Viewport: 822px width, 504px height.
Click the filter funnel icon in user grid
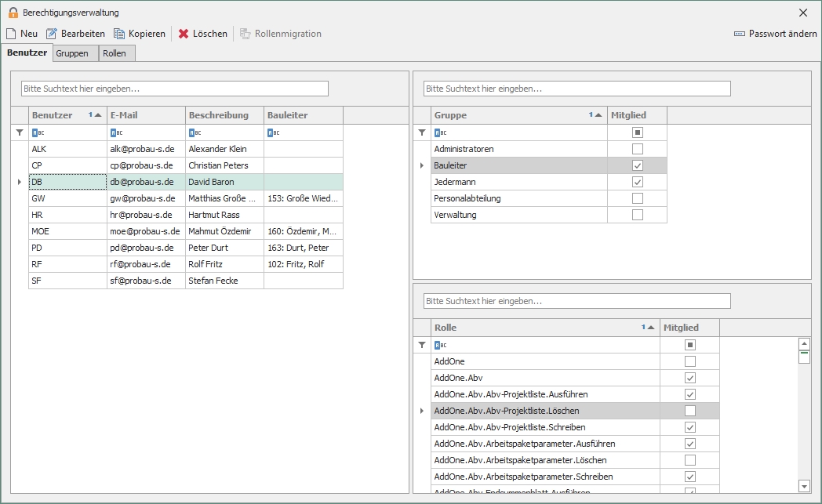tap(20, 133)
